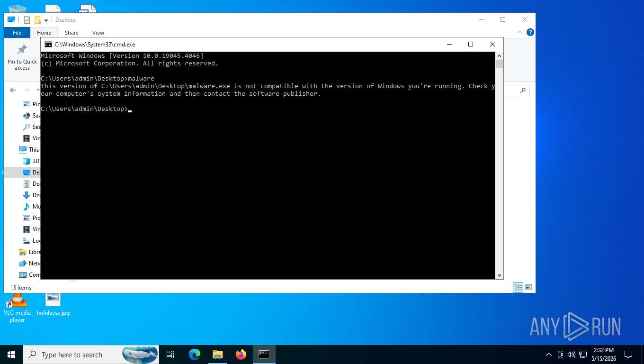Click the 'C:\Users\admin\Desktop>malware' command line
This screenshot has height=364, width=644.
(98, 78)
